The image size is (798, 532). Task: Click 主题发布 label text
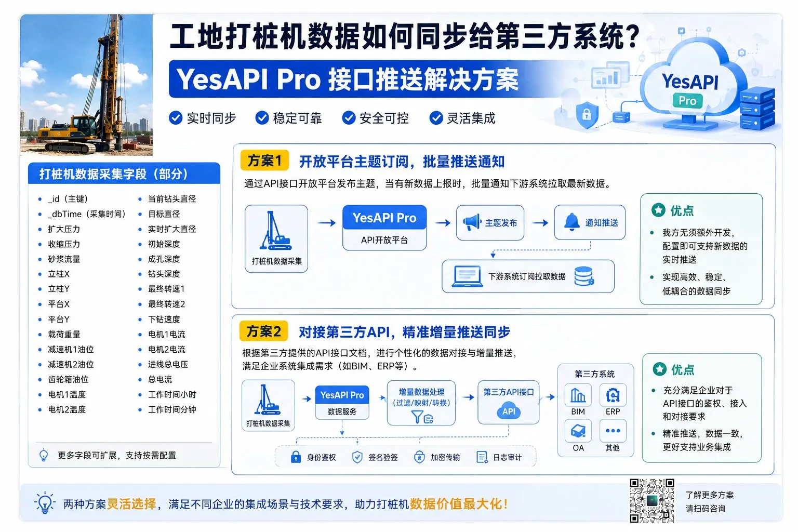(x=501, y=223)
